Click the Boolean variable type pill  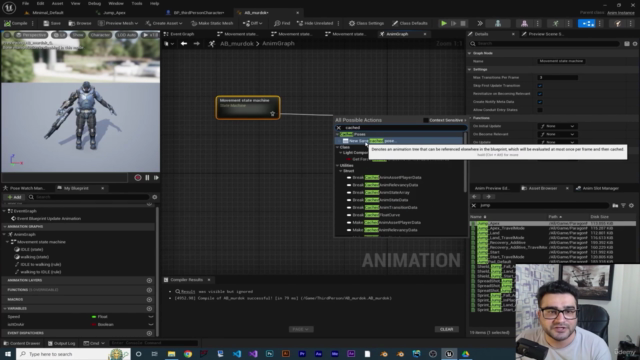pyautogui.click(x=103, y=324)
